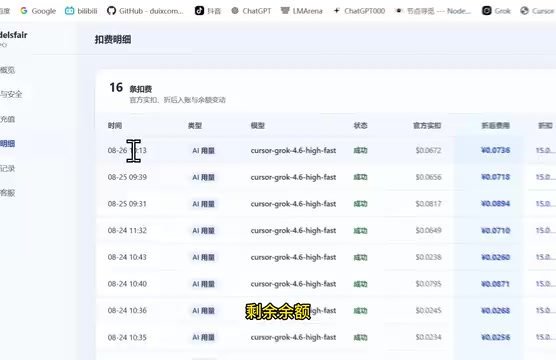Click the 模型 column header
This screenshot has width=556, height=360.
coord(258,126)
